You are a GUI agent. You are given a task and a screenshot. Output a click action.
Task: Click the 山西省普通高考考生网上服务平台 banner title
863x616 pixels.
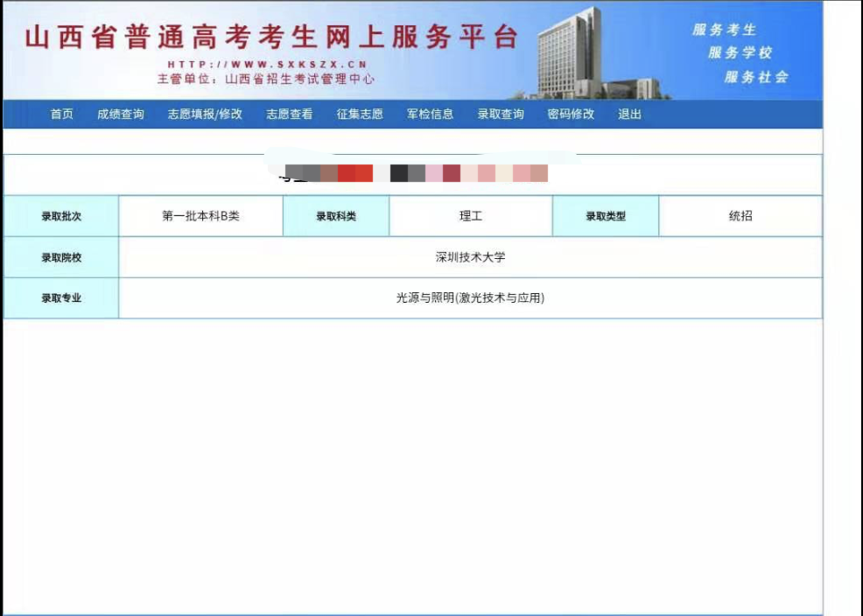271,38
